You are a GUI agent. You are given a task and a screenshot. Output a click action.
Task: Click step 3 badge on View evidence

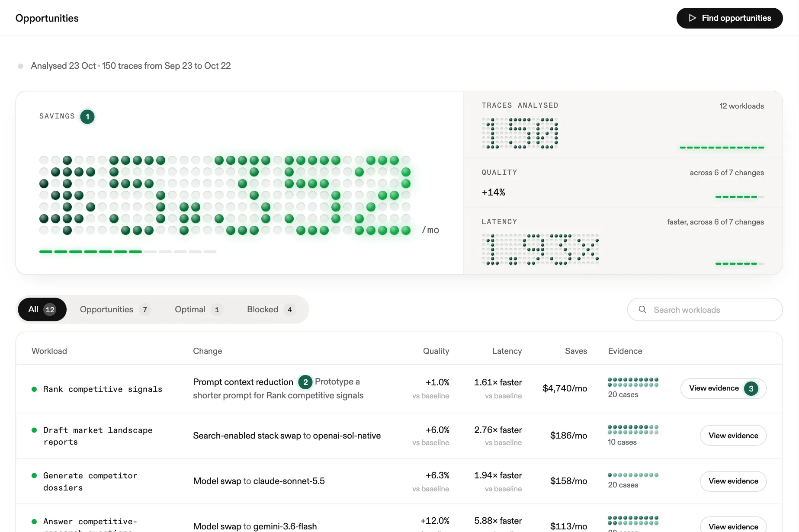751,388
